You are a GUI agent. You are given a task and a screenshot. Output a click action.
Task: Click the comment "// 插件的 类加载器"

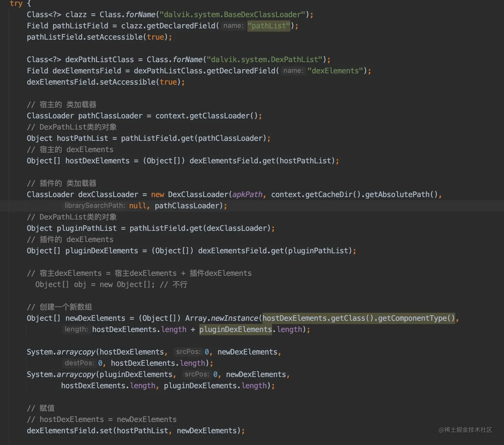(x=62, y=183)
